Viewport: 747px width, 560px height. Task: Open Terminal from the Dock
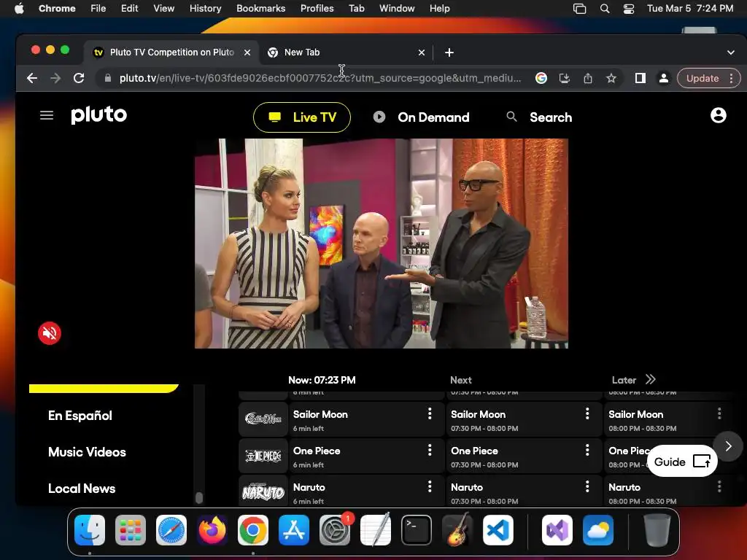pos(417,530)
